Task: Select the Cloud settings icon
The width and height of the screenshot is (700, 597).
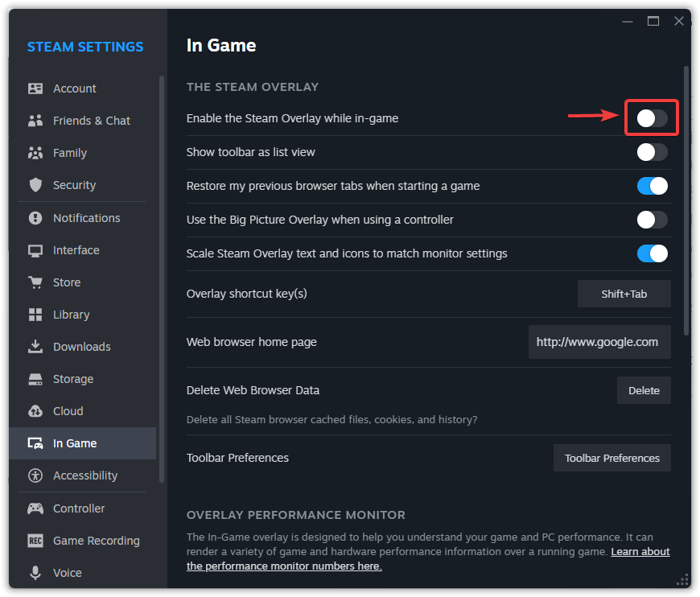Action: tap(35, 410)
